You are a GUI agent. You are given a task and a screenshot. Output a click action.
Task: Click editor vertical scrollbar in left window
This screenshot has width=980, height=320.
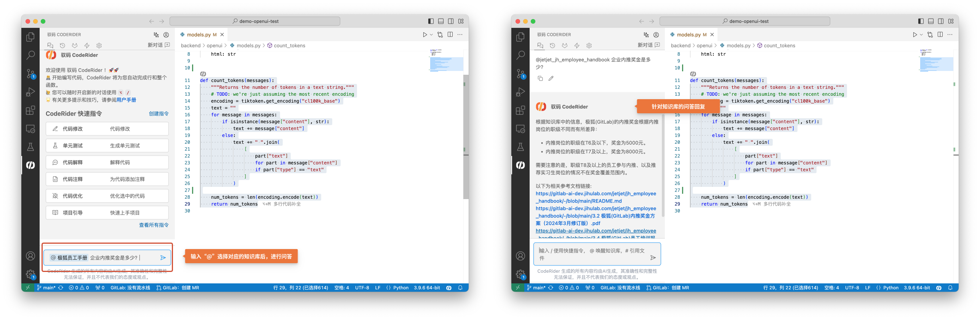[466, 137]
